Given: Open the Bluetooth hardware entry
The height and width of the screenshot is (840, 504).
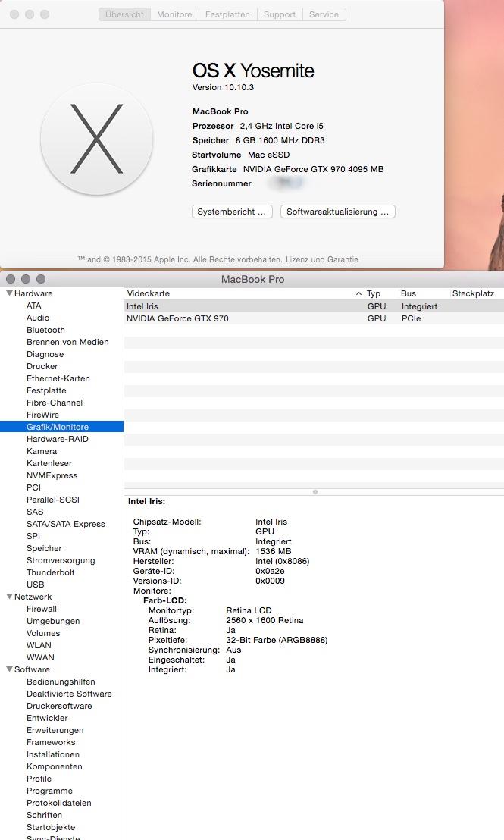Looking at the screenshot, I should pyautogui.click(x=45, y=330).
